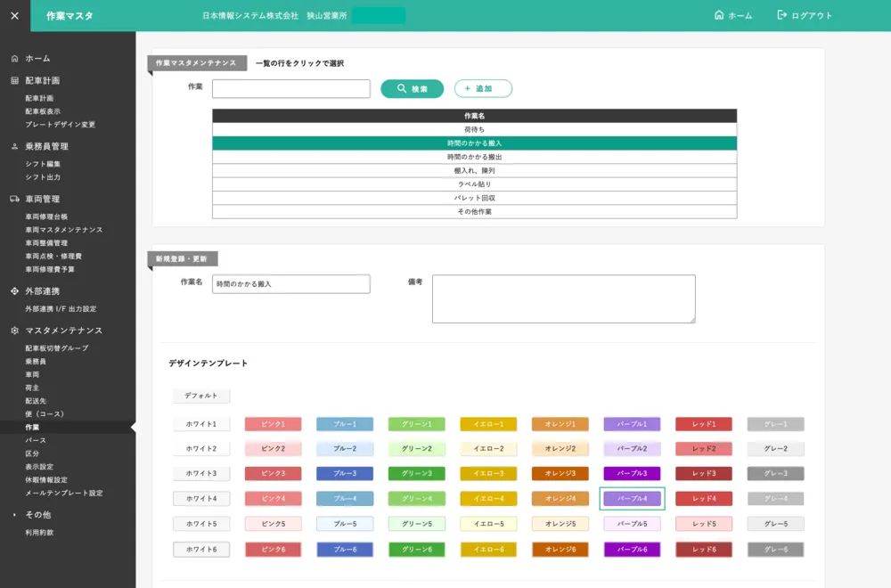The height and width of the screenshot is (588, 891).
Task: Click the logout icon in top bar
Action: point(782,15)
